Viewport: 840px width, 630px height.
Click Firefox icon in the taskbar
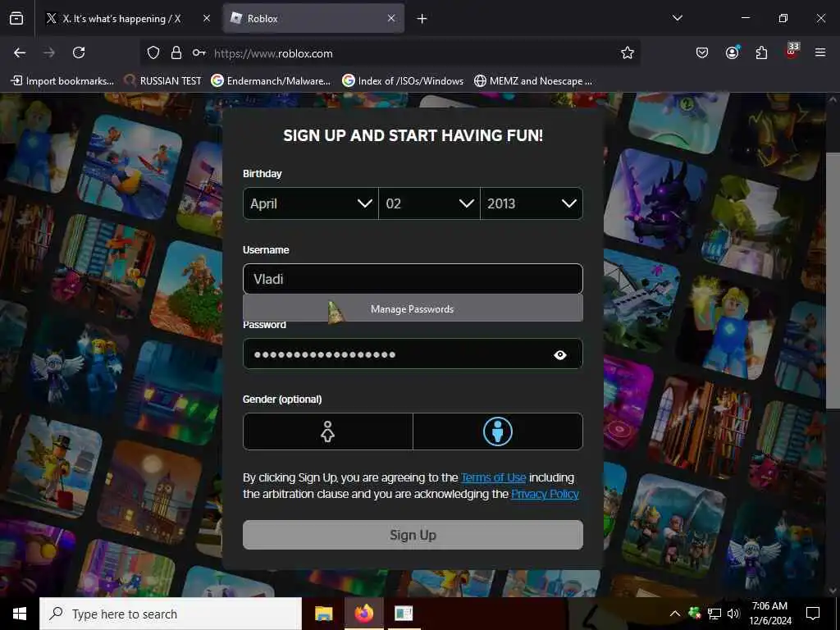(363, 614)
